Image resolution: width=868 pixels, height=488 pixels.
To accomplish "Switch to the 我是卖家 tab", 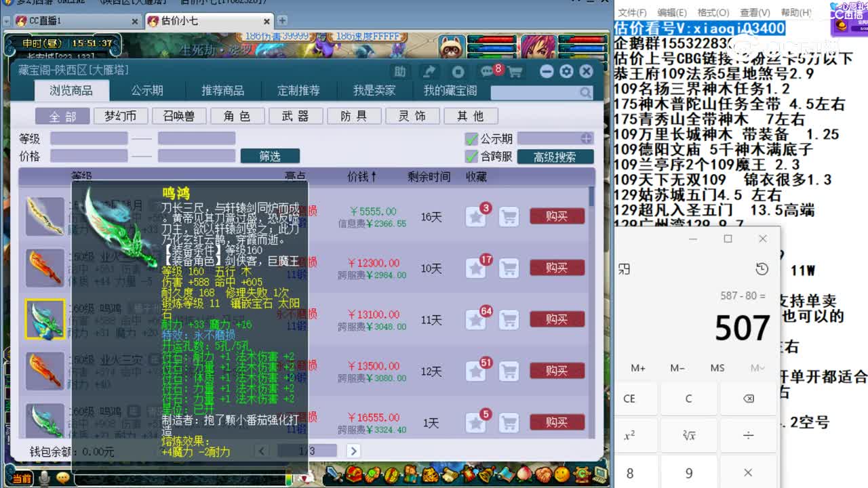I will [x=374, y=90].
